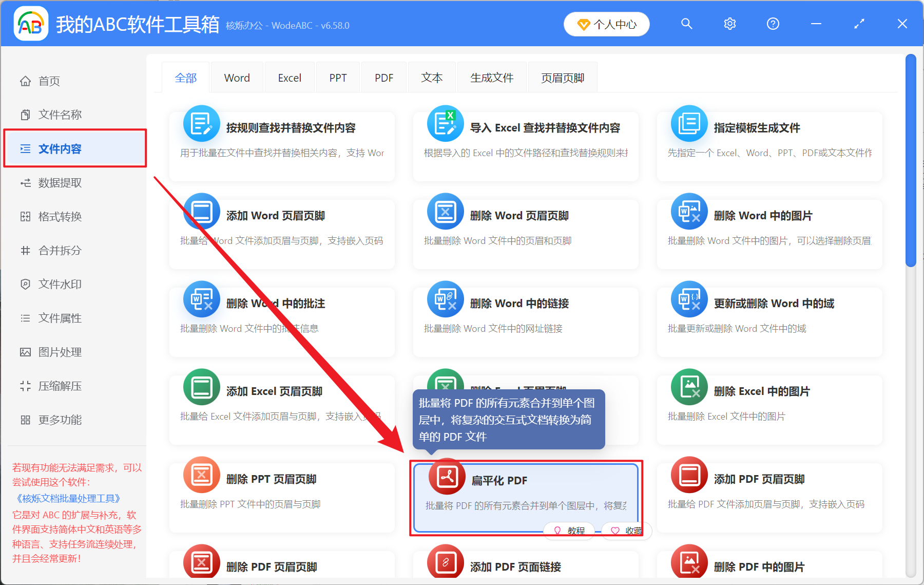Image resolution: width=924 pixels, height=585 pixels.
Task: Select the 添加 Excel 页眉页脚 tool icon
Action: (202, 387)
